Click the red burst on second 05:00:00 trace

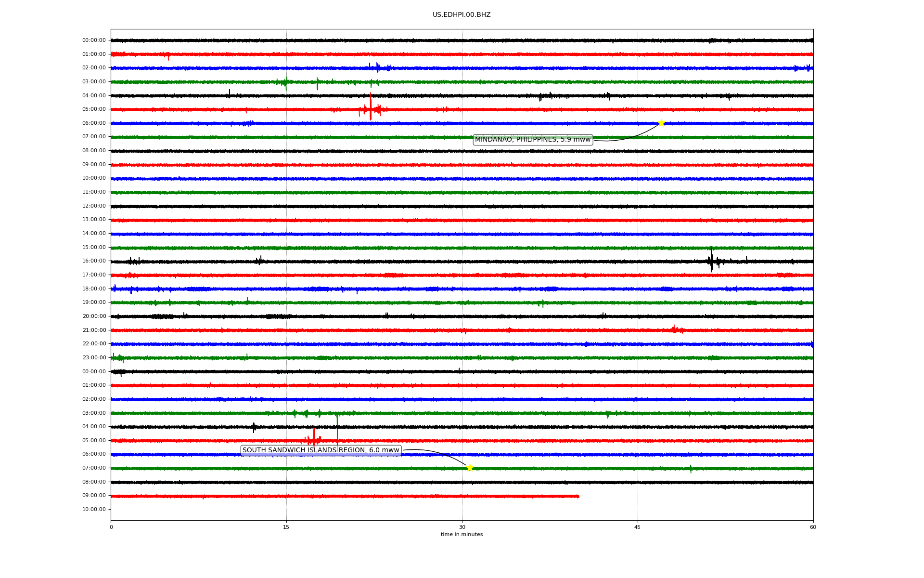click(x=314, y=438)
